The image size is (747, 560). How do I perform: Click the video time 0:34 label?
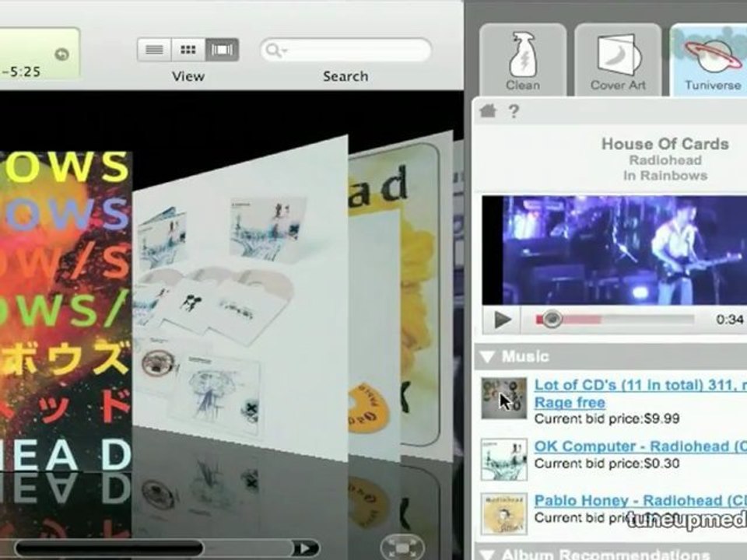click(730, 319)
